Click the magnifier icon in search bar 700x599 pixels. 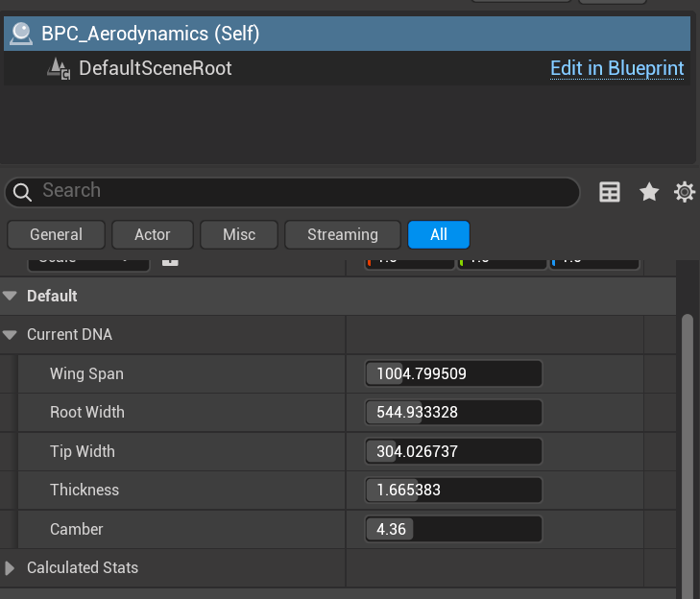[23, 191]
